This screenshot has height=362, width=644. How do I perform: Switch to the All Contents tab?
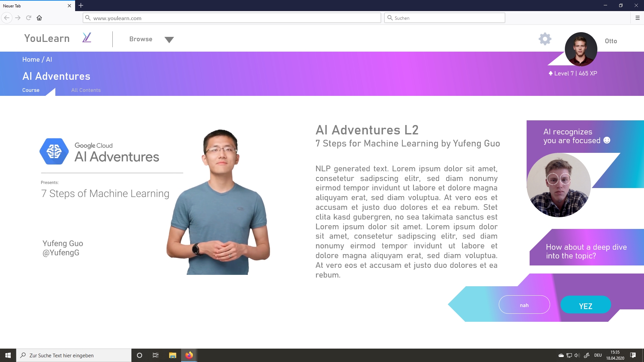click(x=86, y=90)
